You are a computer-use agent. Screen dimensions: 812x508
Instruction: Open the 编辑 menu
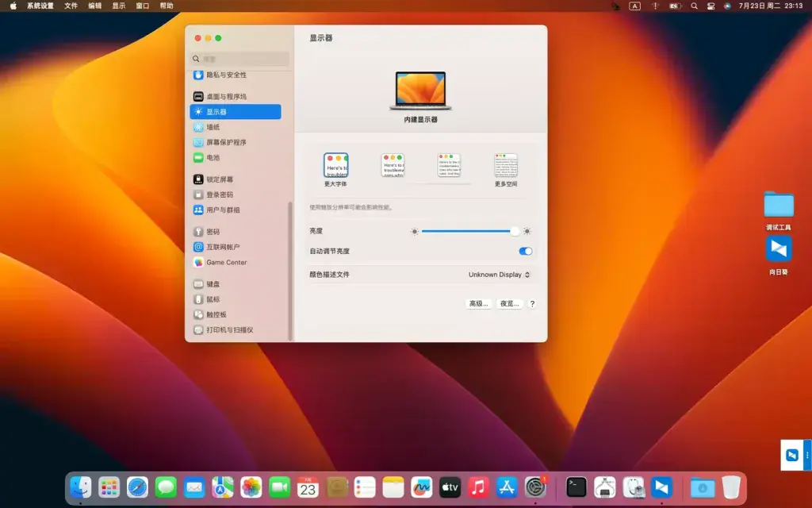tap(95, 6)
